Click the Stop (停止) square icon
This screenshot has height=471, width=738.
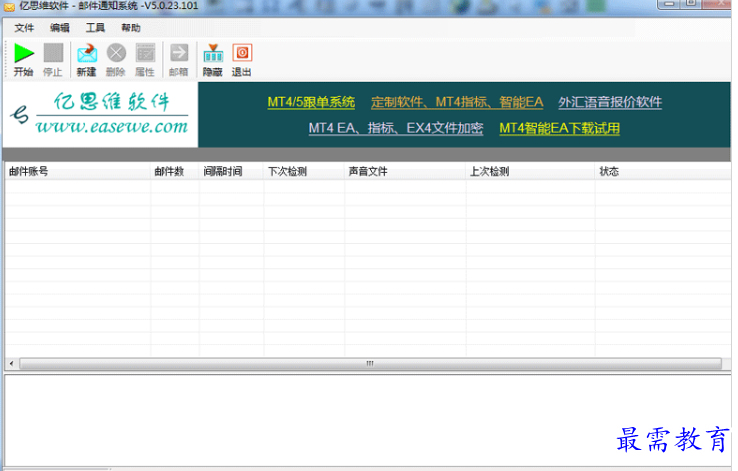[x=53, y=53]
